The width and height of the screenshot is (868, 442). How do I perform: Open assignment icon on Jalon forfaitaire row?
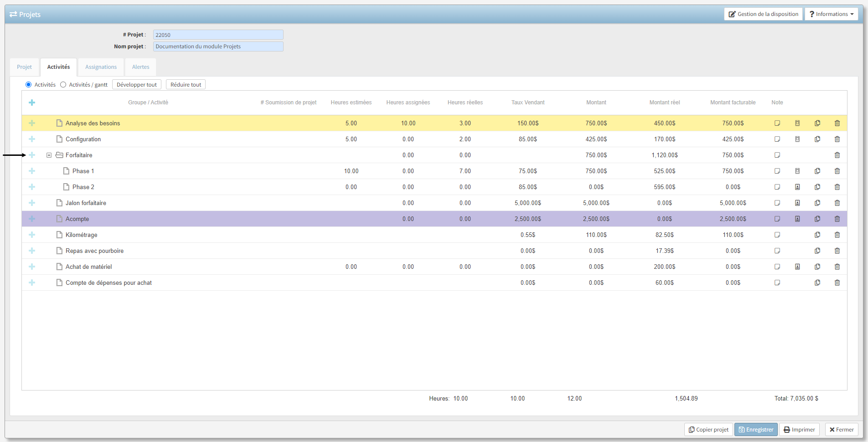coord(797,203)
